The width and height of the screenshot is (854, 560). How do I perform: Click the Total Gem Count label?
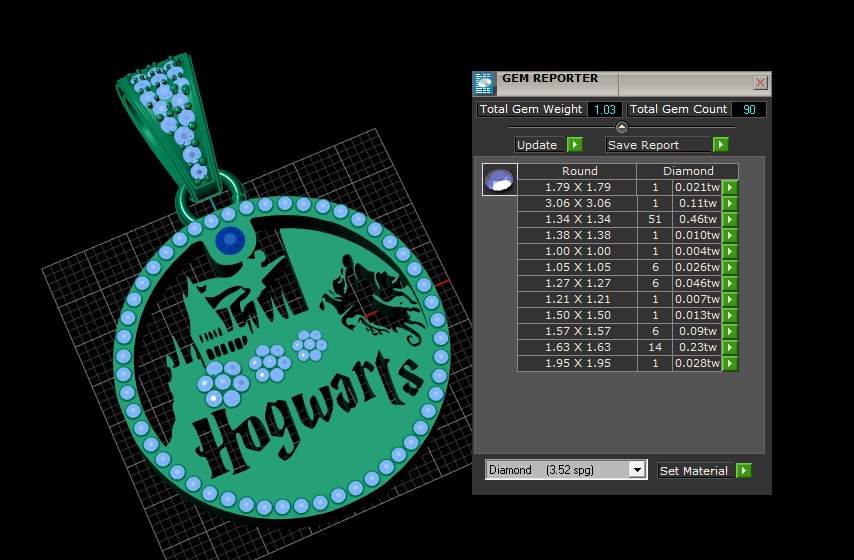coord(678,109)
